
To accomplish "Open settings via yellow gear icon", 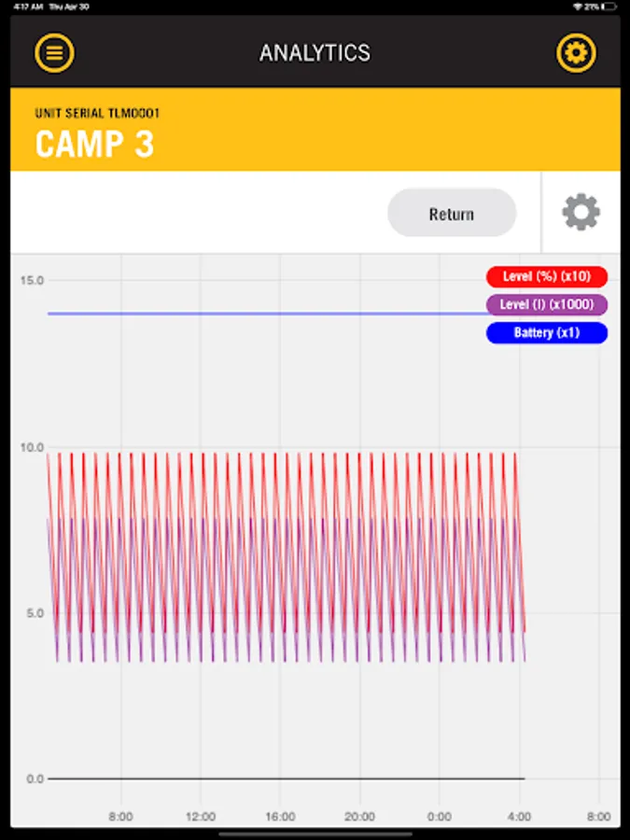I will coord(576,53).
